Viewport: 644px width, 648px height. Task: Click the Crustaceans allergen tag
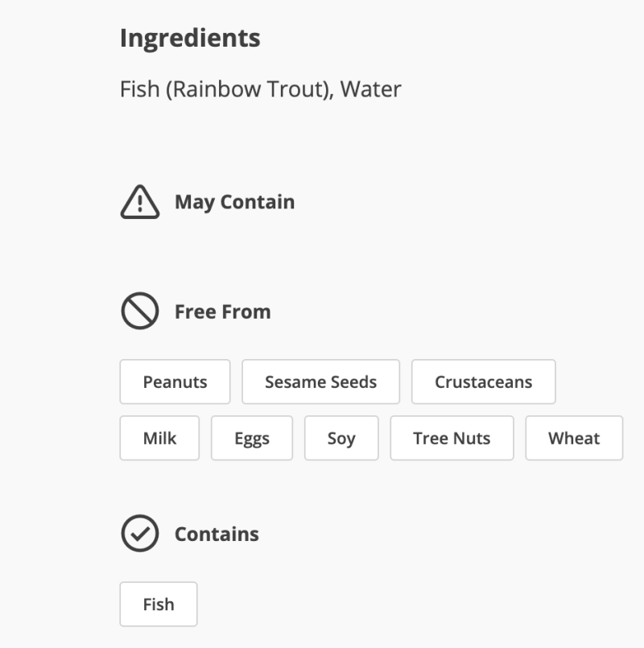tap(483, 382)
